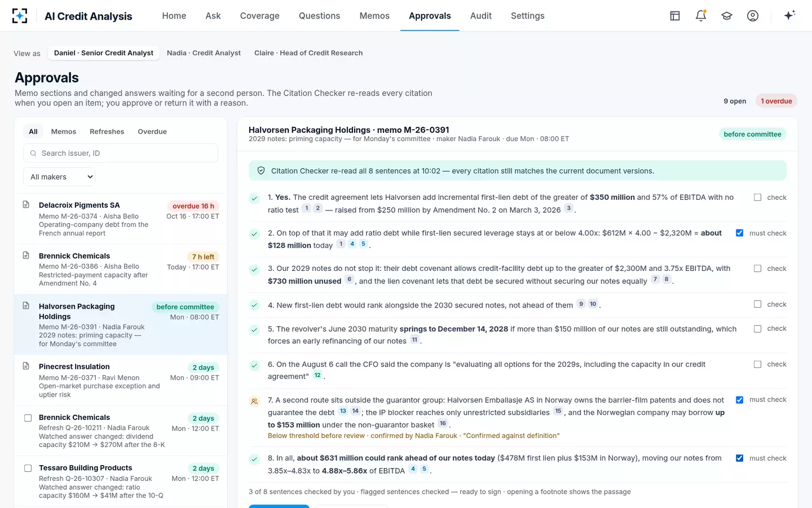Go to the Home tab
Image resolution: width=812 pixels, height=508 pixels.
pyautogui.click(x=174, y=16)
